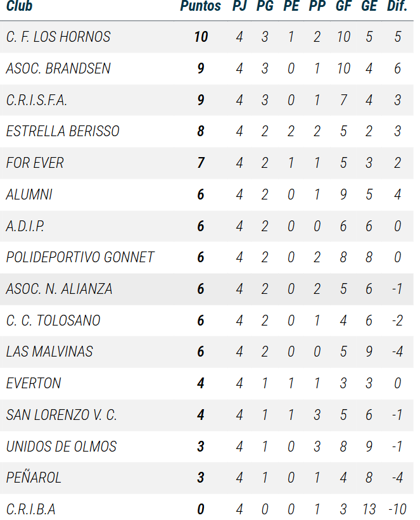Click the UNIDOS DE OLMOS club name
Viewport: 420px width, 520px height.
[x=61, y=447]
